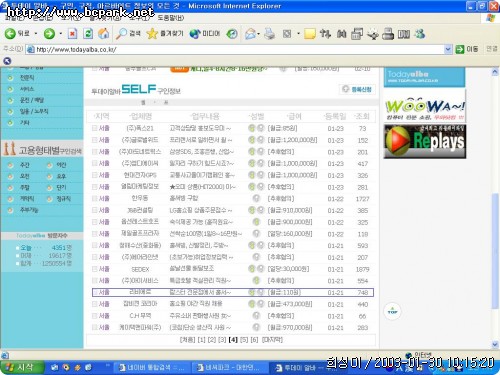Open the 도움말(H) menu
The image size is (500, 375).
pos(171,17)
